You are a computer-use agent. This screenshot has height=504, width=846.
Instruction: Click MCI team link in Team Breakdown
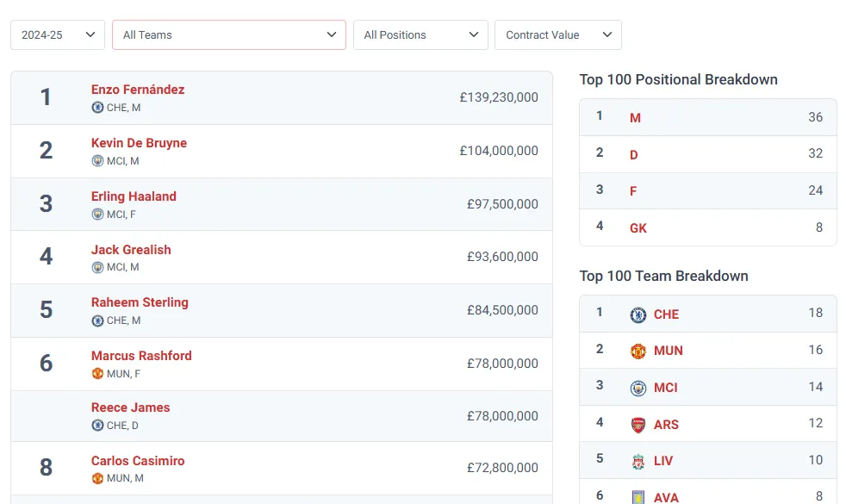(x=665, y=388)
